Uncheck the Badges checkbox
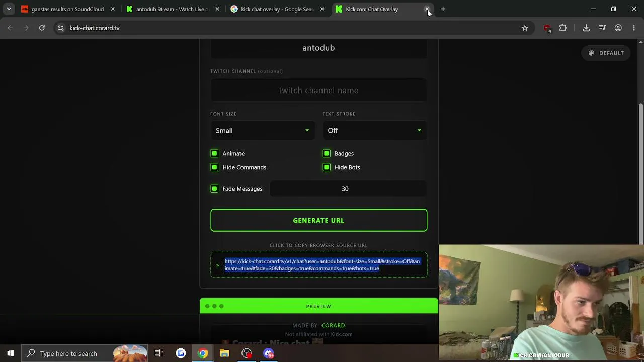 click(327, 153)
